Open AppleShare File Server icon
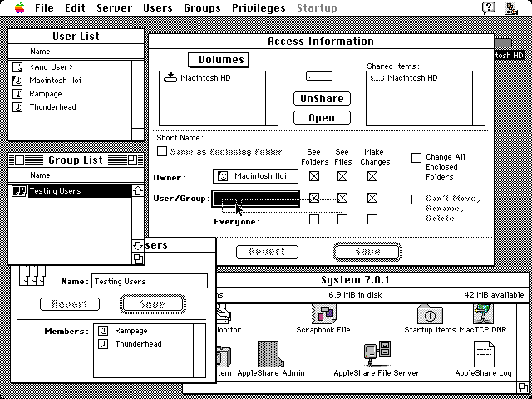This screenshot has width=532, height=399. (377, 354)
